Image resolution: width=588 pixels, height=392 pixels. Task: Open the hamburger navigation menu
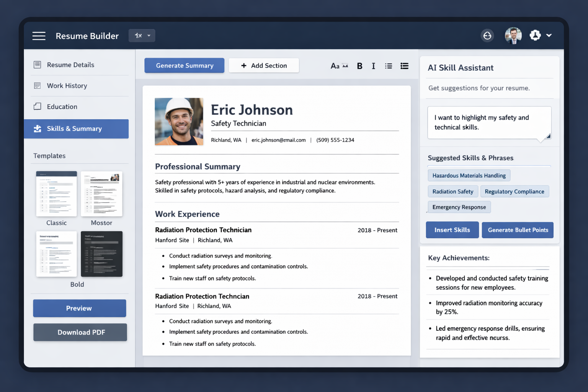point(39,36)
